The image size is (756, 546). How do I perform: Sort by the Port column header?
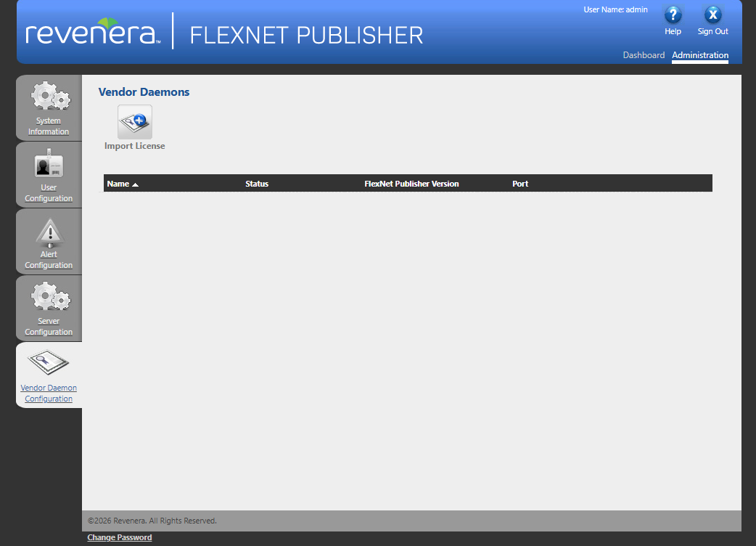click(520, 184)
